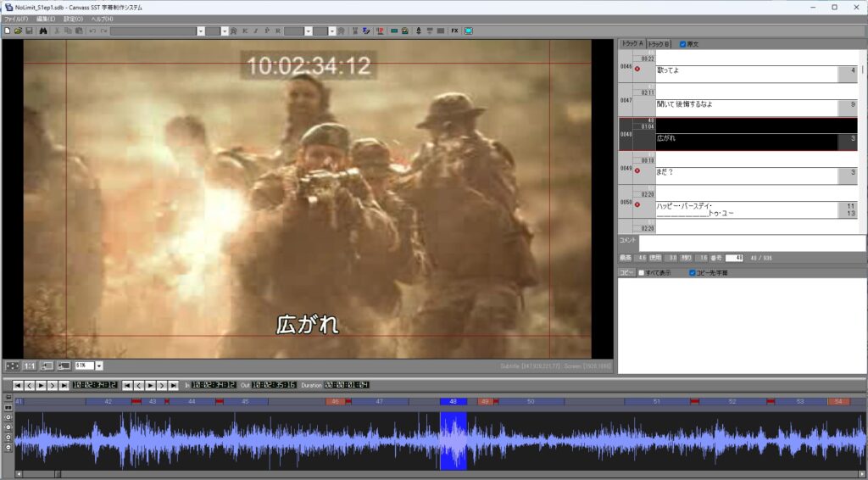The width and height of the screenshot is (868, 480).
Task: Click the binoculars search icon
Action: (44, 31)
